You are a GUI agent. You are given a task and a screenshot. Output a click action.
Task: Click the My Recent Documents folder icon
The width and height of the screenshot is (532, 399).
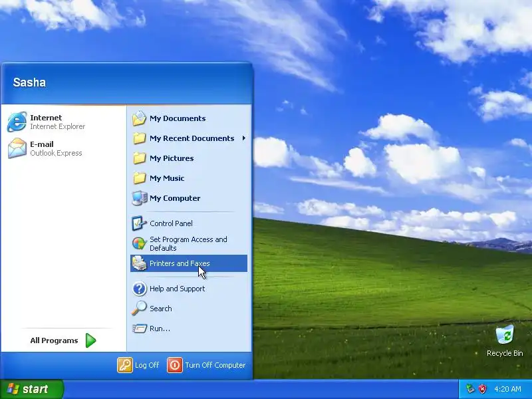click(139, 138)
